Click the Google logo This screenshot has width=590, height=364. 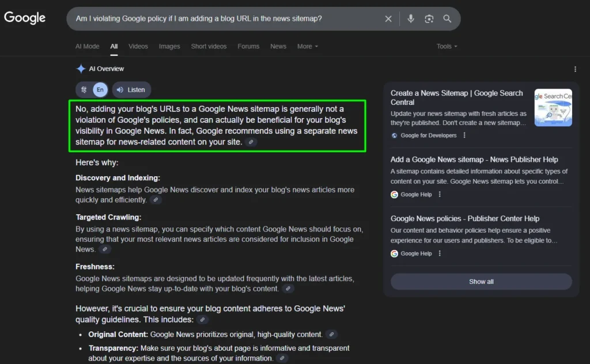tap(25, 18)
